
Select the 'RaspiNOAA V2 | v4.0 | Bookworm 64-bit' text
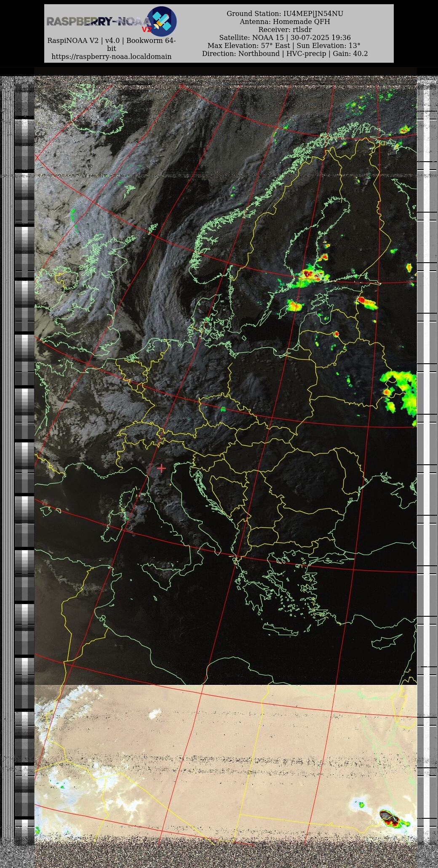tap(112, 45)
